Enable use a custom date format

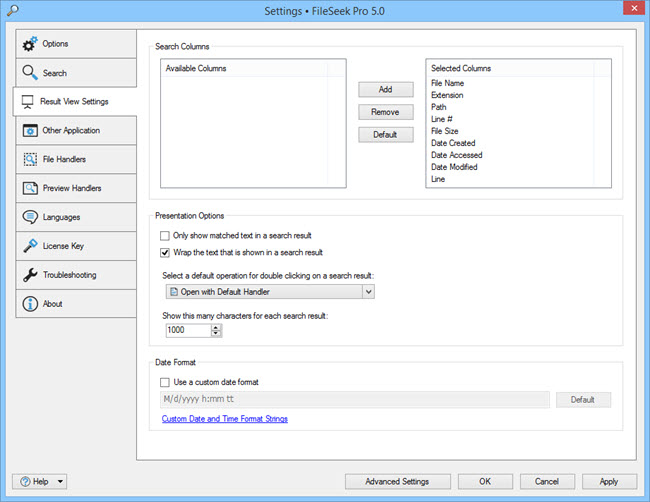pos(165,382)
